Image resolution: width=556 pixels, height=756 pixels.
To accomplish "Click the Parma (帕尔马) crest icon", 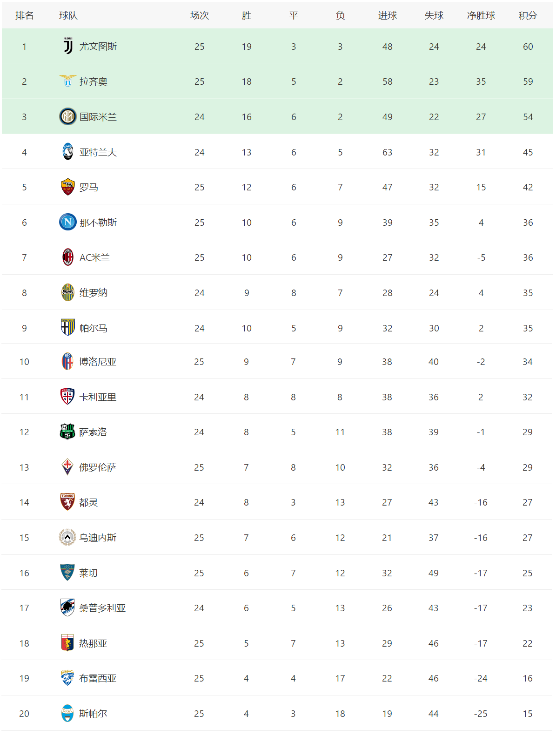I will (x=68, y=328).
